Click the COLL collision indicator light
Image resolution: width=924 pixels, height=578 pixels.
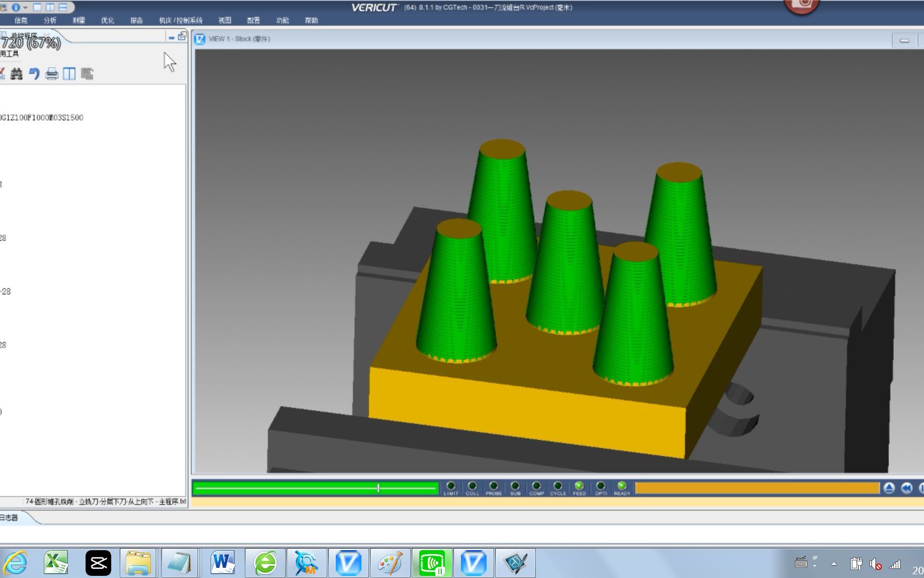pyautogui.click(x=472, y=486)
